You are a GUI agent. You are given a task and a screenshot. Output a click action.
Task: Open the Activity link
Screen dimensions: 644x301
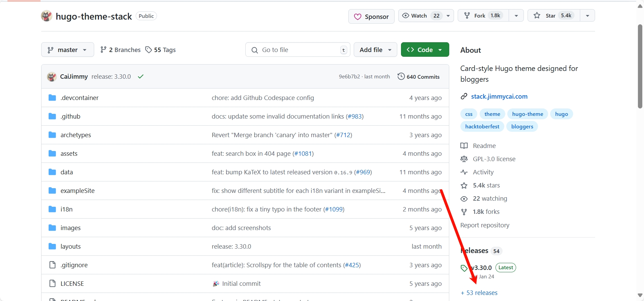click(477, 172)
